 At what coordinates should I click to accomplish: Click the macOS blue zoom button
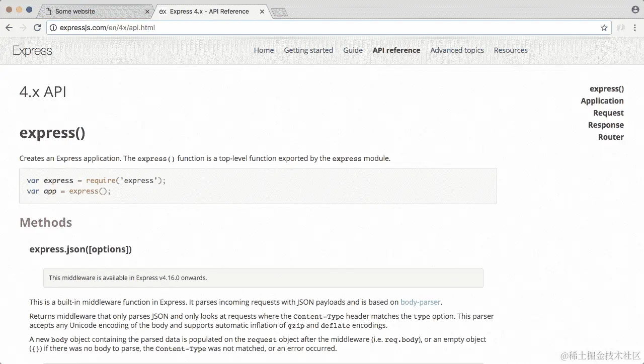(29, 10)
